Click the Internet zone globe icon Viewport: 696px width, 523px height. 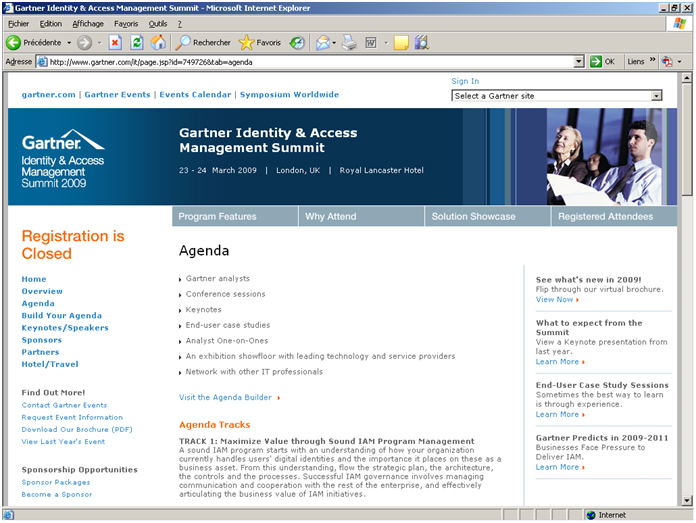(591, 515)
